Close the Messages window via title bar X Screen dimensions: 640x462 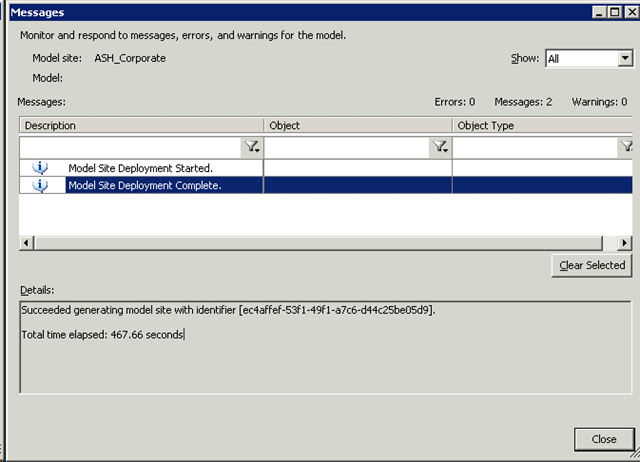coord(631,12)
